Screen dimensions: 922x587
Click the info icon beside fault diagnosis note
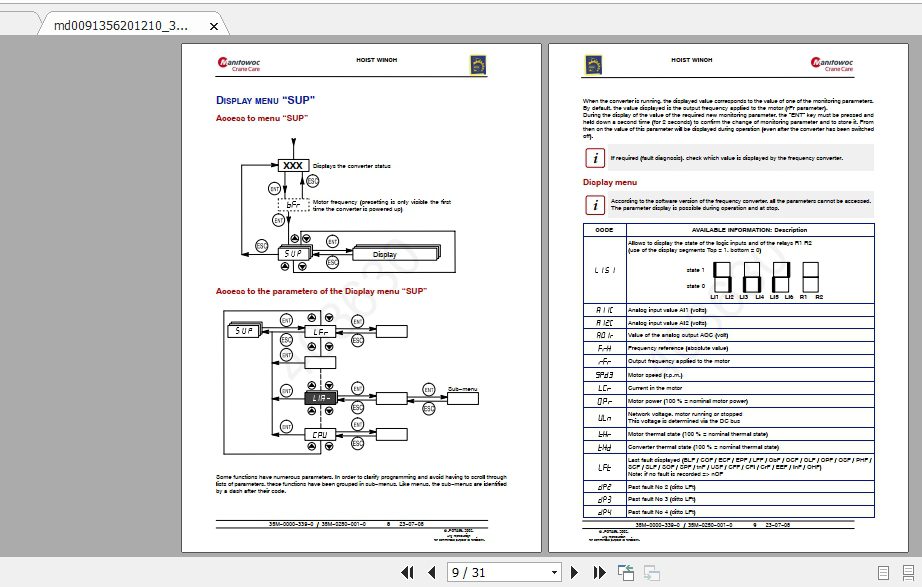click(595, 158)
